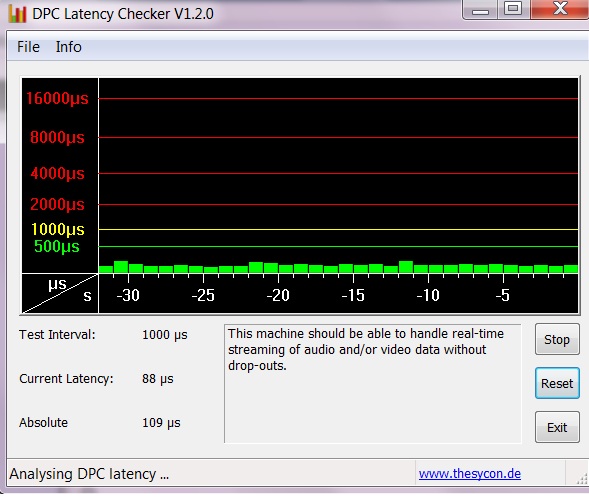Screen dimensions: 589x497
Task: Stop the latency analysis
Action: 557,339
